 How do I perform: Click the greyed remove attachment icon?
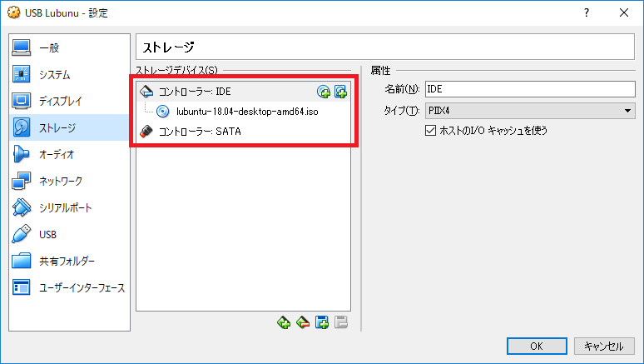tap(341, 322)
